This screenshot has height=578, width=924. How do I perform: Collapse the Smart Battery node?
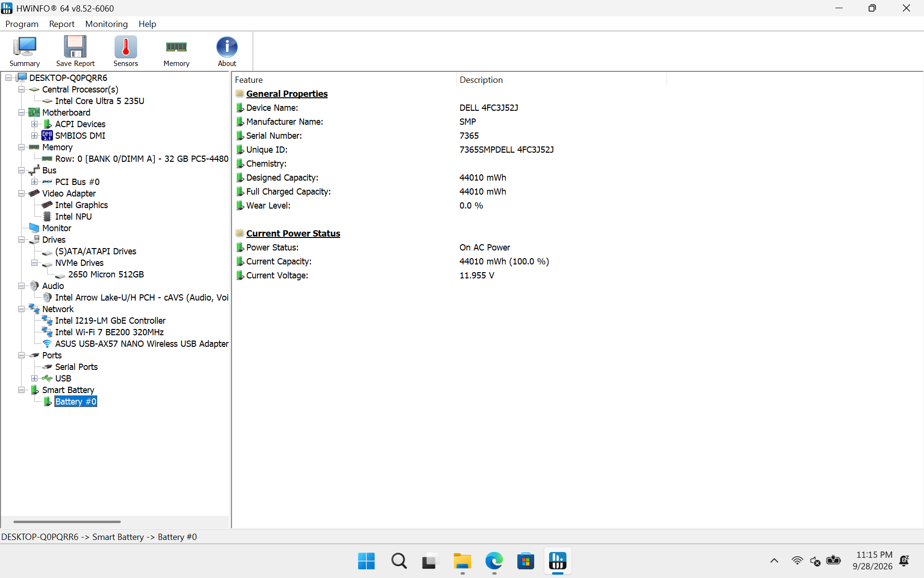point(21,390)
